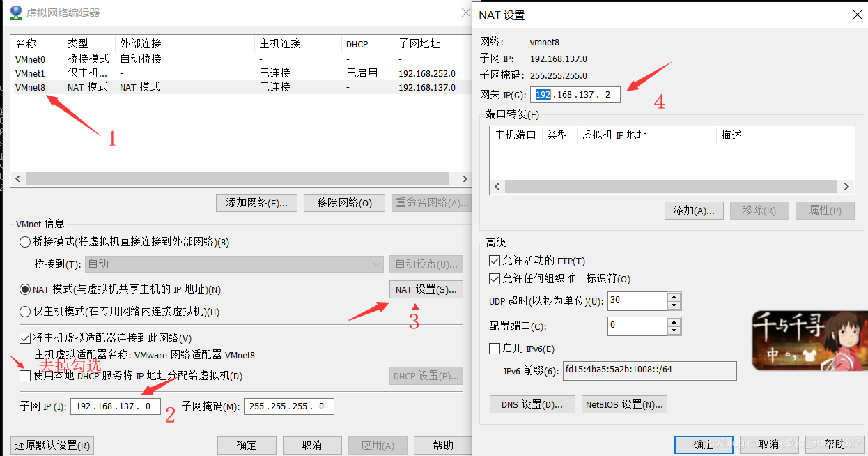Choose 仅主机模式 radio button
The width and height of the screenshot is (868, 456).
(x=25, y=312)
